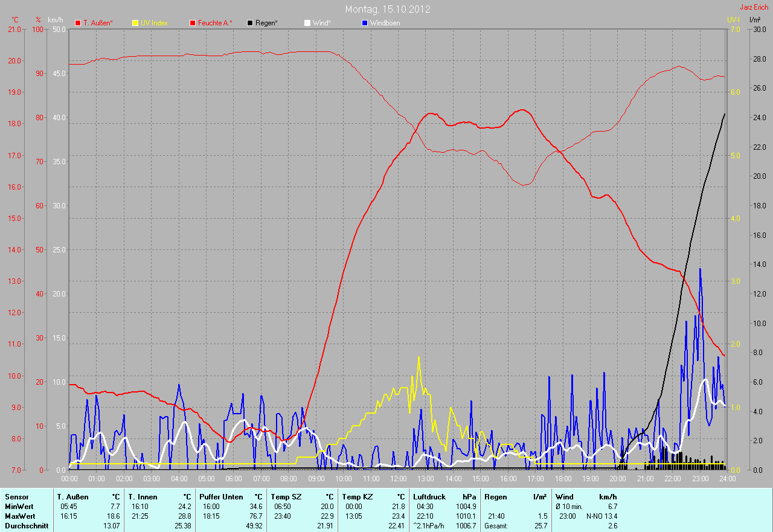Click the '18:00' x-axis time label
This screenshot has height=532, width=773.
tap(563, 478)
